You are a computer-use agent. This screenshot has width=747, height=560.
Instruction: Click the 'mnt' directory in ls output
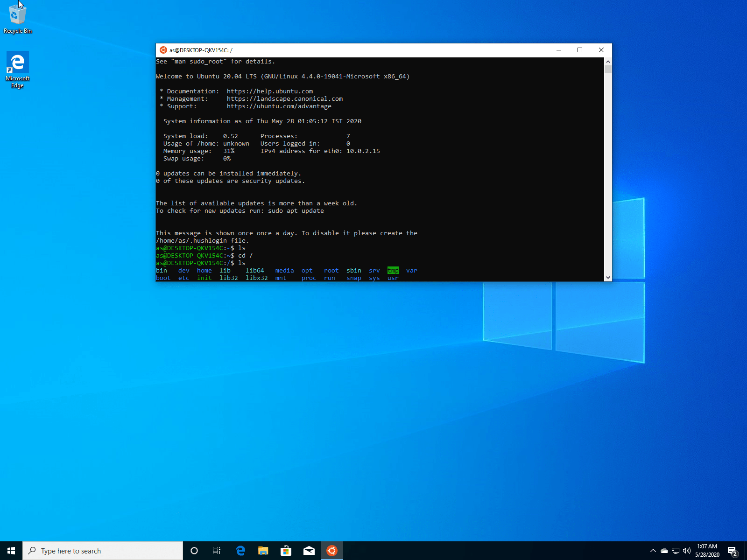pyautogui.click(x=281, y=278)
